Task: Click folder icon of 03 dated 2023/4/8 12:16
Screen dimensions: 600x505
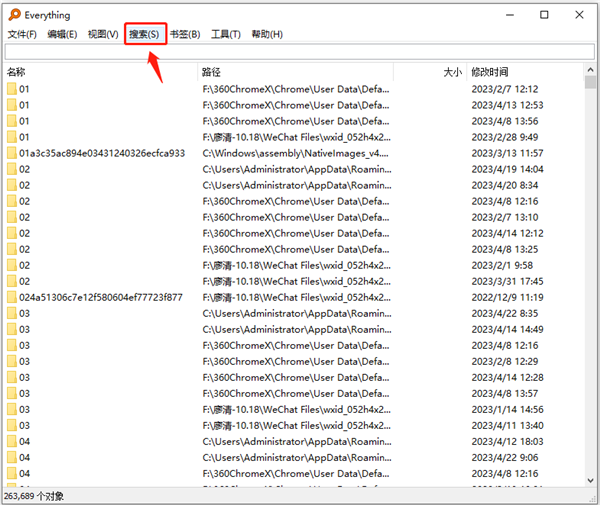Action: (12, 345)
